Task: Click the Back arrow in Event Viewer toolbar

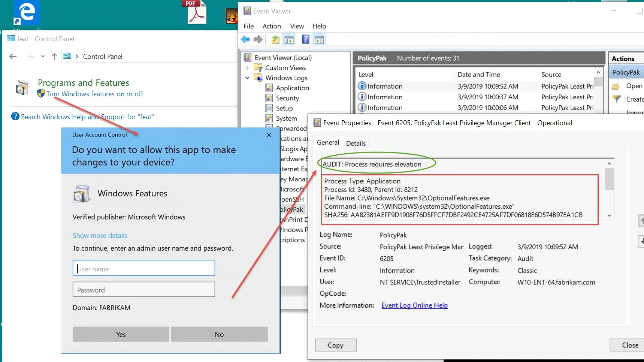Action: click(245, 39)
